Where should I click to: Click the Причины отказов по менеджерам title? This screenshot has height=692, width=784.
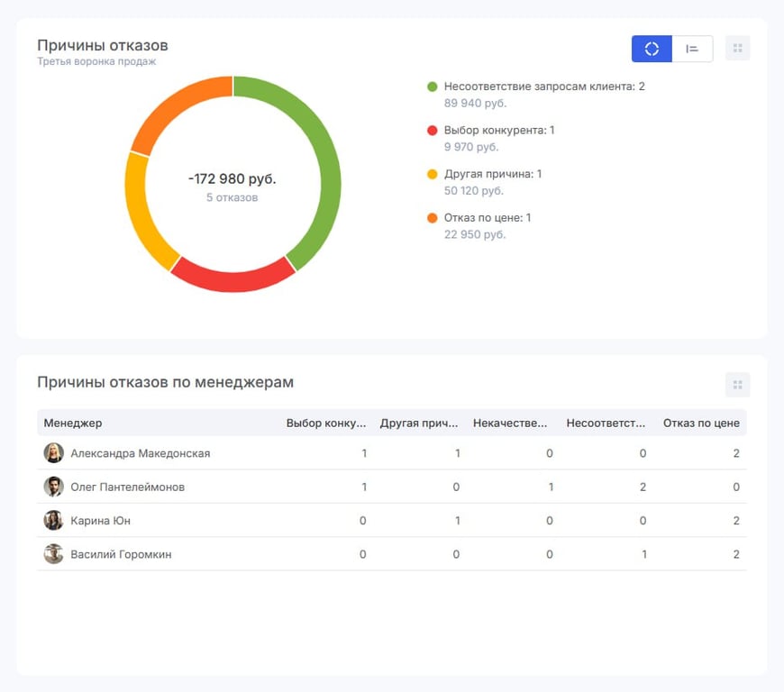coord(166,382)
